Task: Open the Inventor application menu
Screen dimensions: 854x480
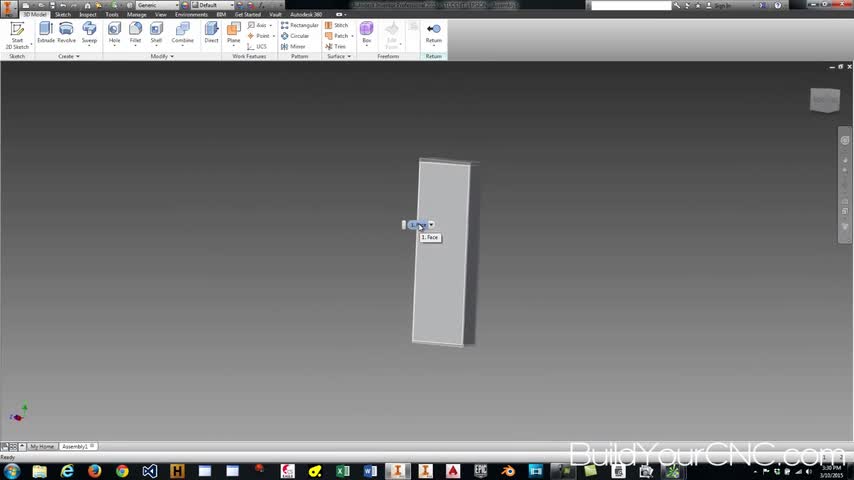Action: click(x=8, y=8)
